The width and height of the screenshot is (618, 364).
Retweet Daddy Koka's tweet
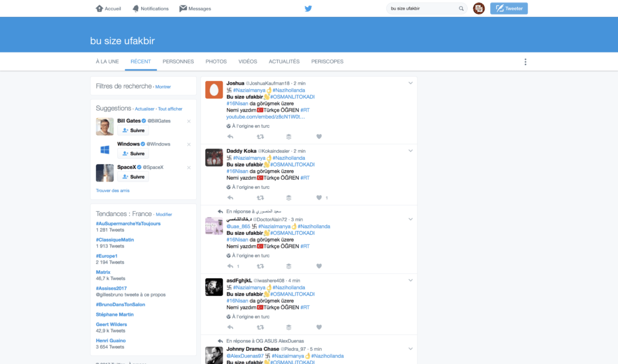coord(260,197)
